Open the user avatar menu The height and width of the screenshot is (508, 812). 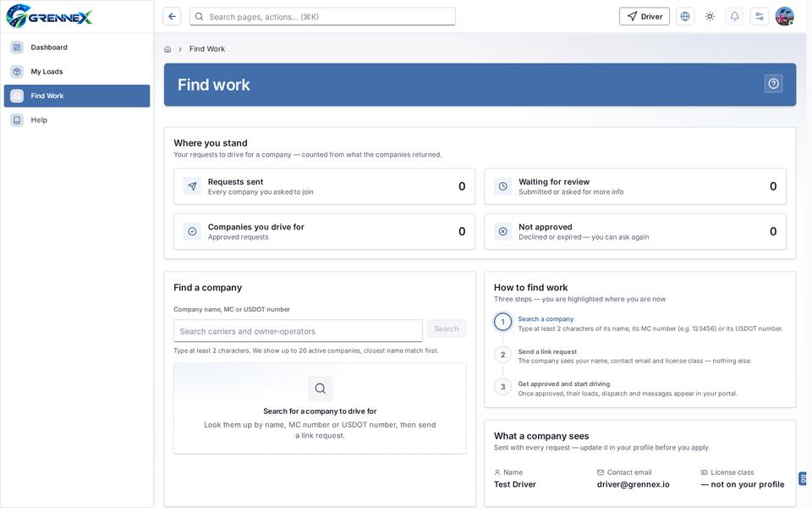(785, 17)
